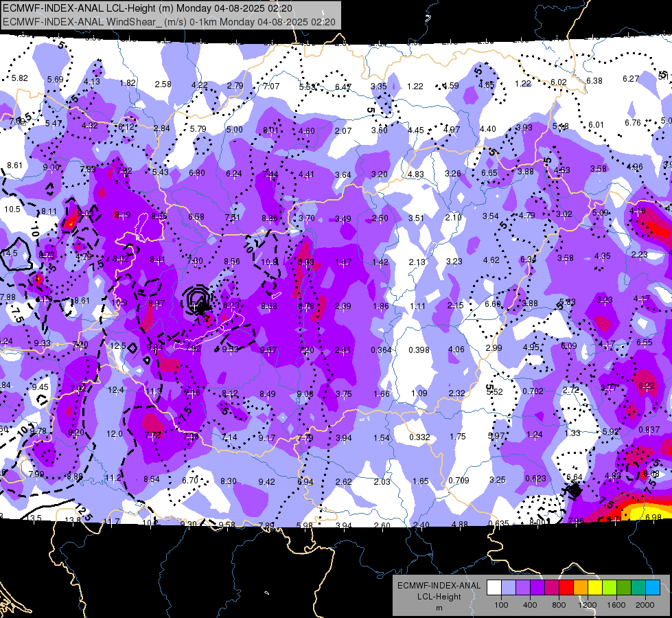Select the teal legend swatch before 2000

point(638,588)
